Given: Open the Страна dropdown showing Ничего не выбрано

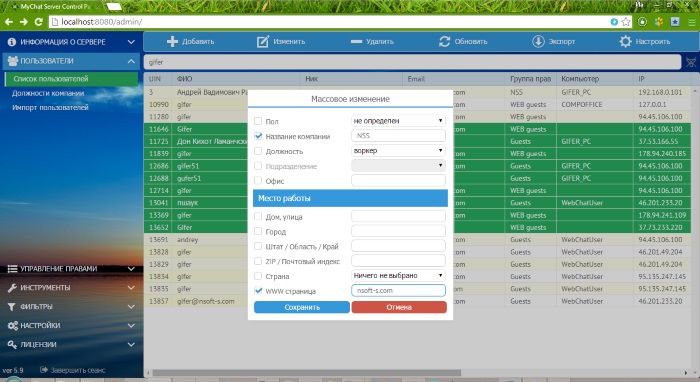Looking at the screenshot, I should coord(398,276).
